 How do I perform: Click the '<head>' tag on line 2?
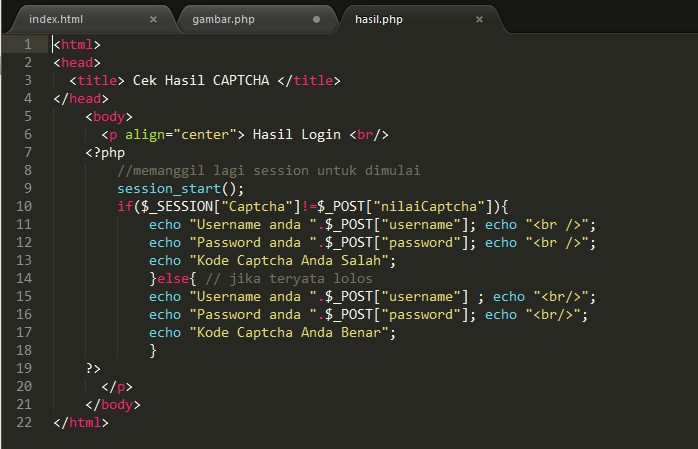[77, 62]
